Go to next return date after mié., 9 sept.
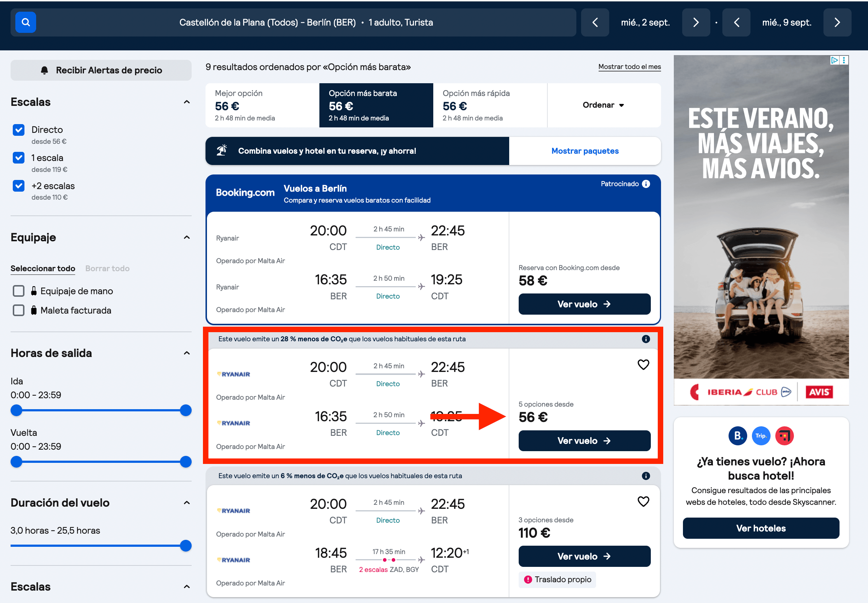Viewport: 868px width, 603px height. coord(837,22)
